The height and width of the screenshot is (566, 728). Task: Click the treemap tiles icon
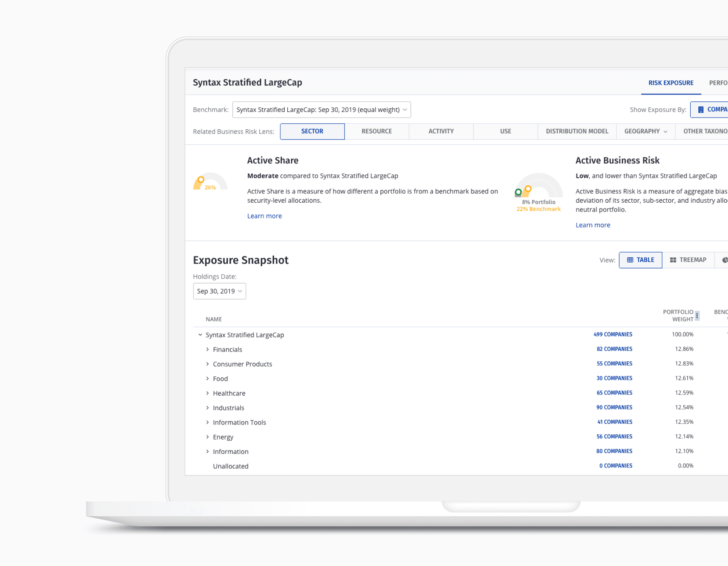click(673, 260)
